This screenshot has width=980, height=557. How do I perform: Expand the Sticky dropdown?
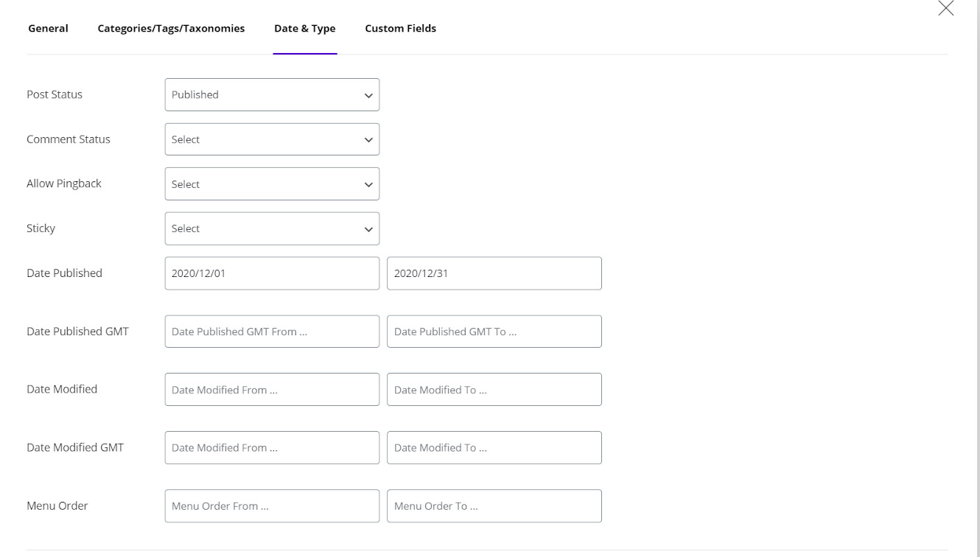tap(272, 228)
